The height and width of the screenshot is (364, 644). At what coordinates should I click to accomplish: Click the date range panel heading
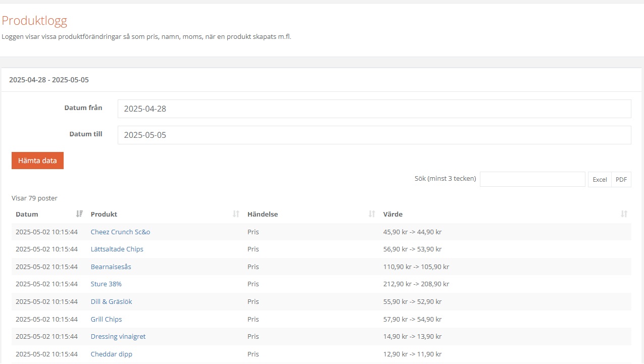[49, 80]
